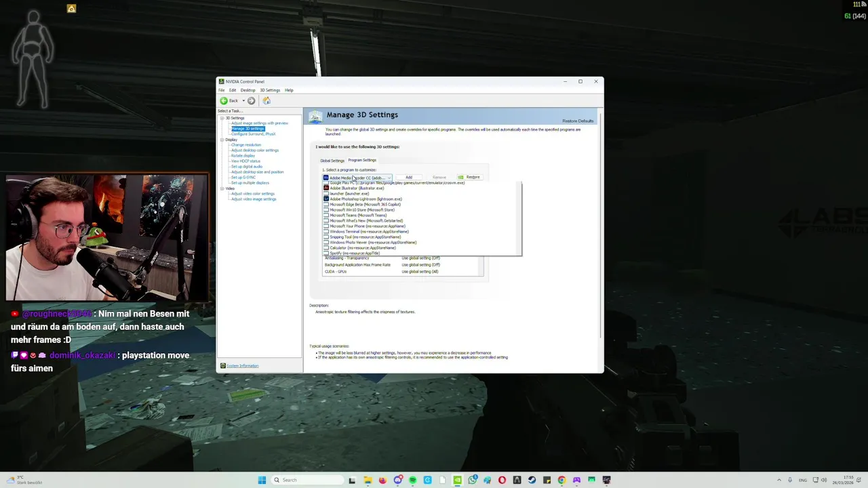
Task: Open Firefox from the taskbar
Action: [382, 480]
